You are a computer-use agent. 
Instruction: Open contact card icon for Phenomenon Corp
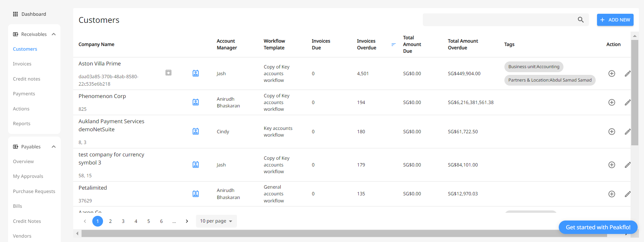tap(196, 102)
